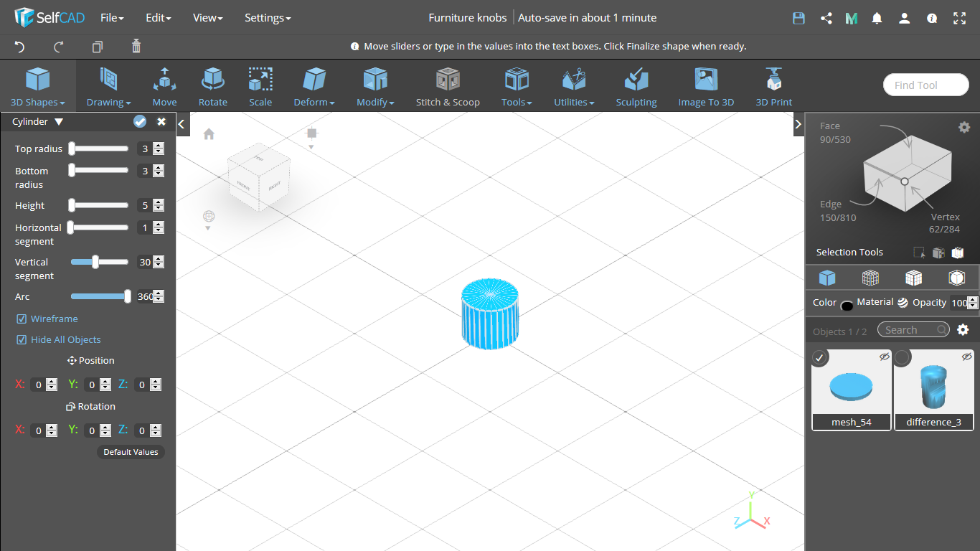Open the Deform dropdown
This screenshot has width=980, height=551.
click(314, 87)
